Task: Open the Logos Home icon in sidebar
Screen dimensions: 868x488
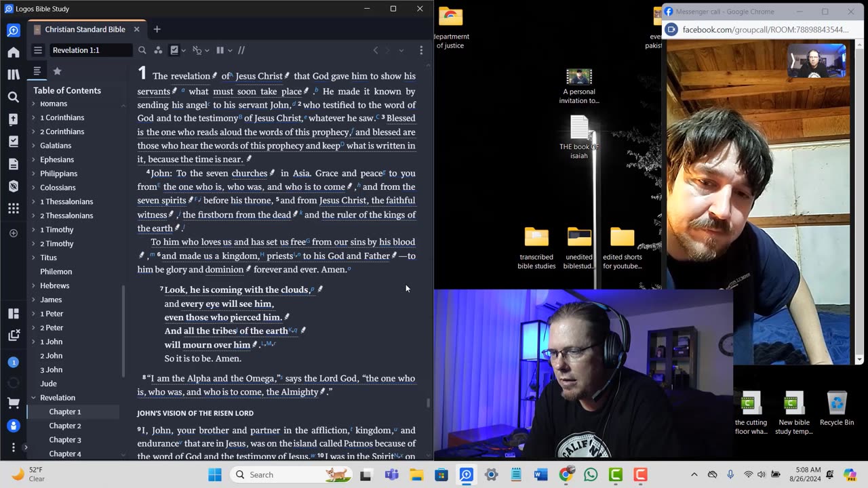Action: 14,52
